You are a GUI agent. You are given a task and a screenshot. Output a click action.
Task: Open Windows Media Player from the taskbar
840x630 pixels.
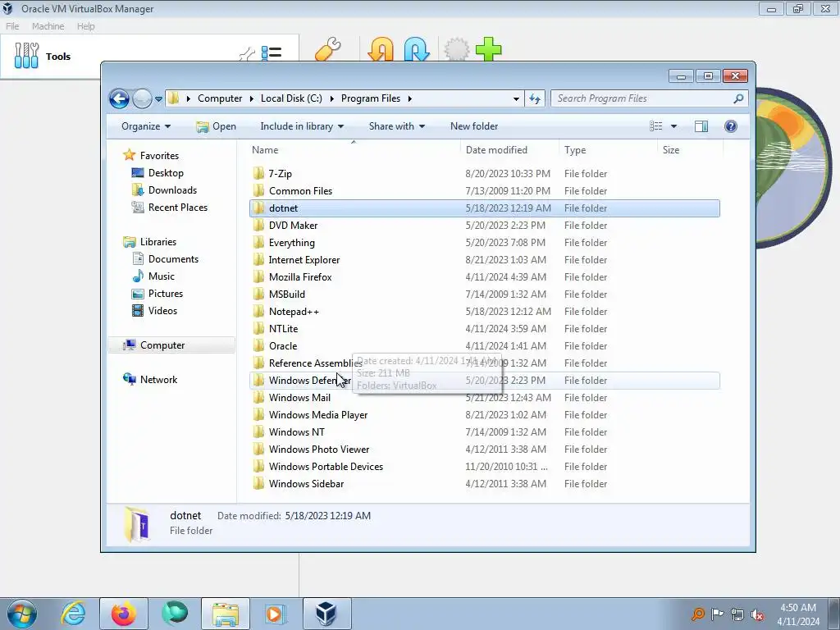click(x=276, y=614)
